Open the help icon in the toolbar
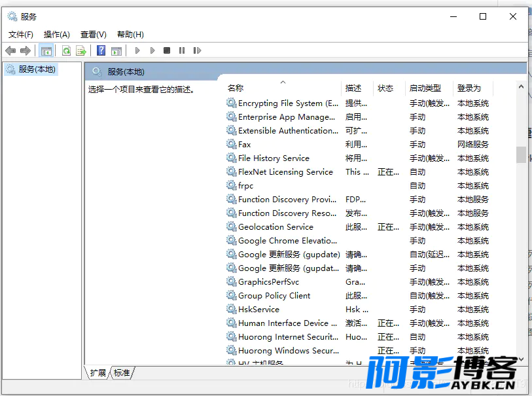 [101, 50]
